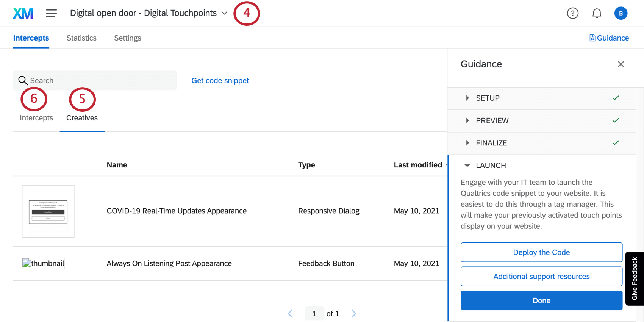Screen dimensions: 644x322
Task: Click the XM logo icon
Action: 23,13
